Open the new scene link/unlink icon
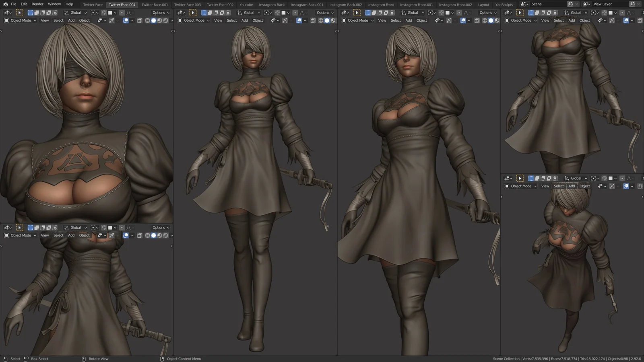Image resolution: width=644 pixels, height=362 pixels. click(x=571, y=4)
